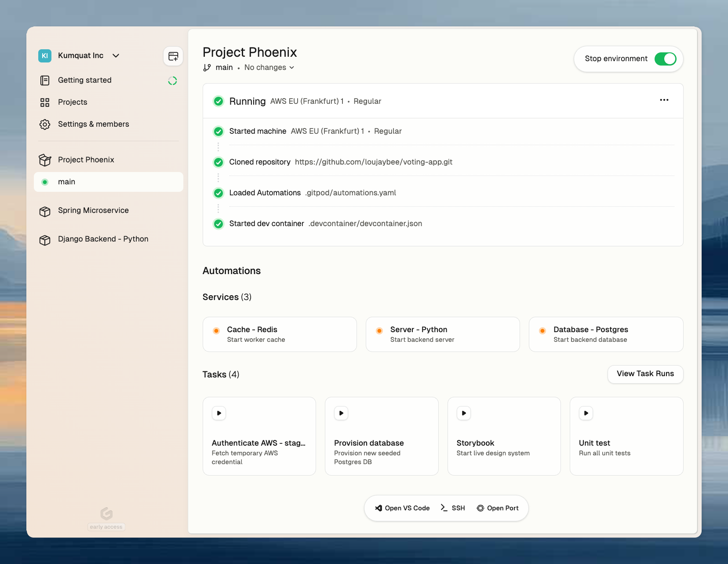Disable the Stop environment toggle
The width and height of the screenshot is (728, 564).
click(x=666, y=59)
